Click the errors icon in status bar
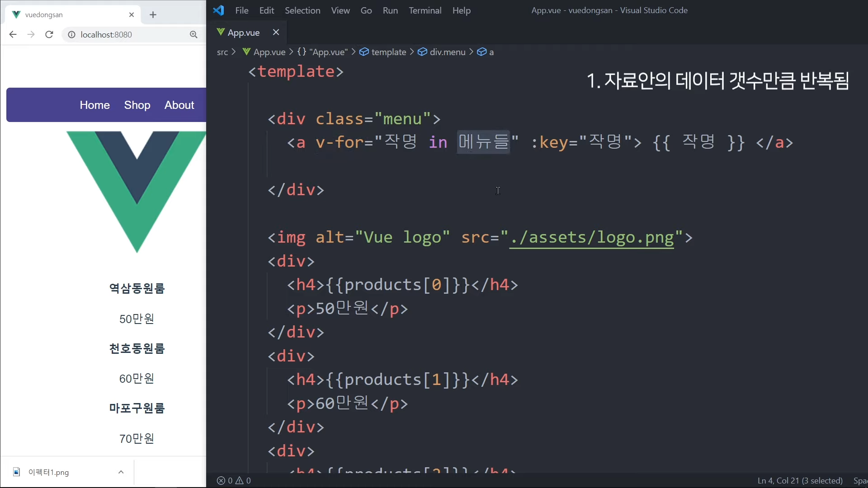The image size is (868, 488). [221, 480]
